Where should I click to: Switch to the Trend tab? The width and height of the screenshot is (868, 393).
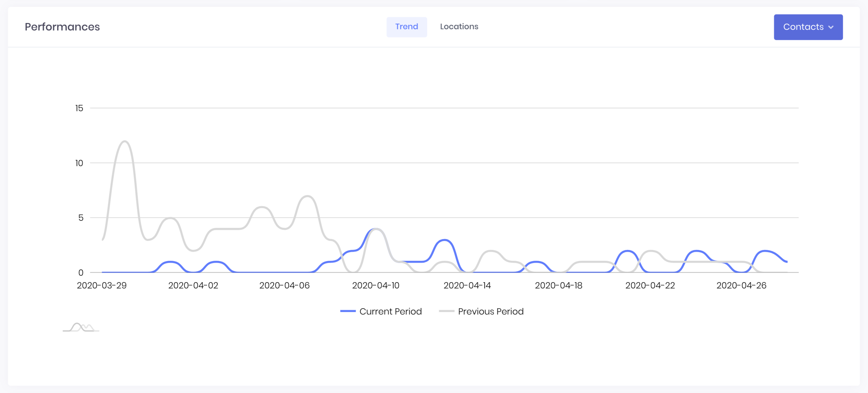[x=406, y=27]
